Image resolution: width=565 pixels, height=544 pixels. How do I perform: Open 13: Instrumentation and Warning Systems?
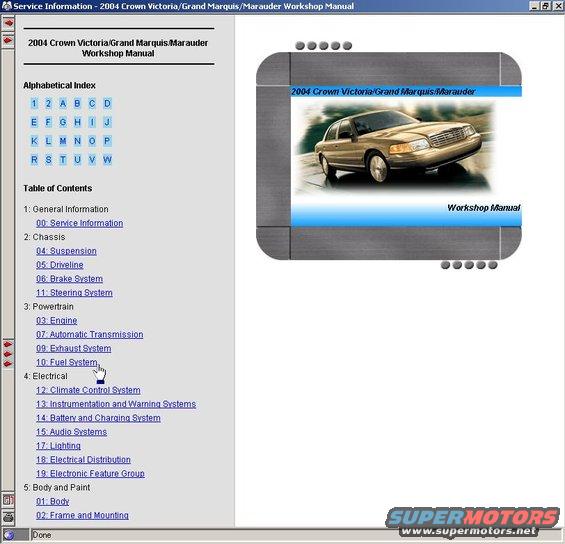click(116, 404)
